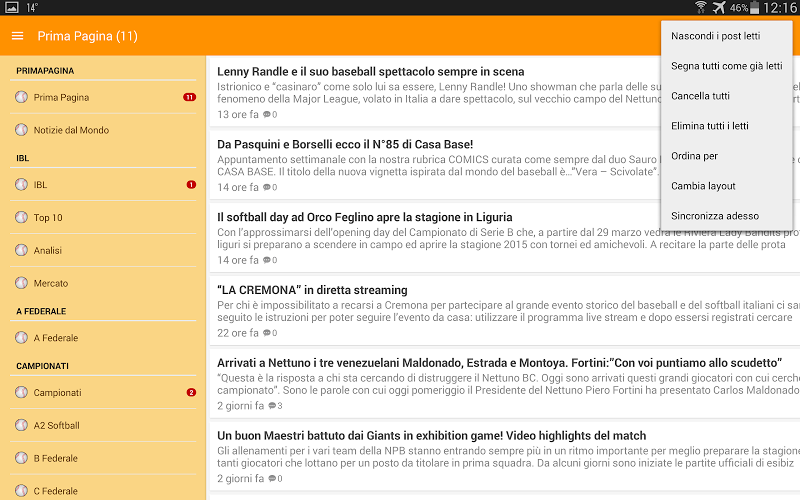
Task: Open Mercato feed
Action: pos(103,283)
